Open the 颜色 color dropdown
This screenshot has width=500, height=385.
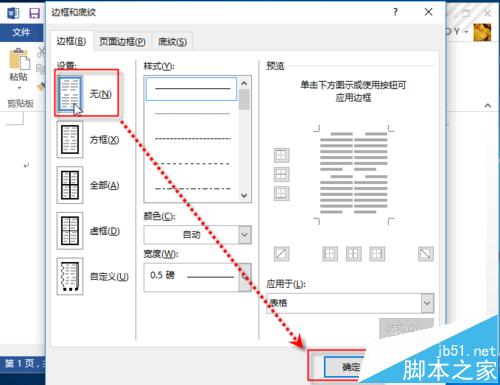[197, 235]
